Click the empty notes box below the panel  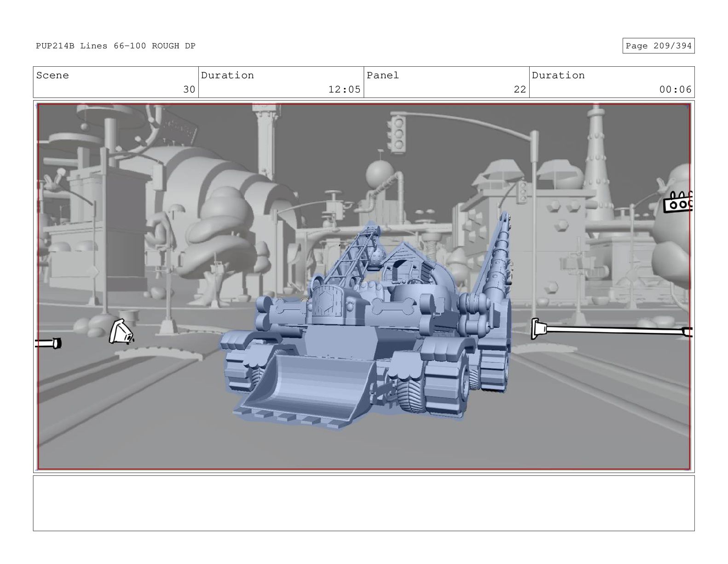coord(364,503)
